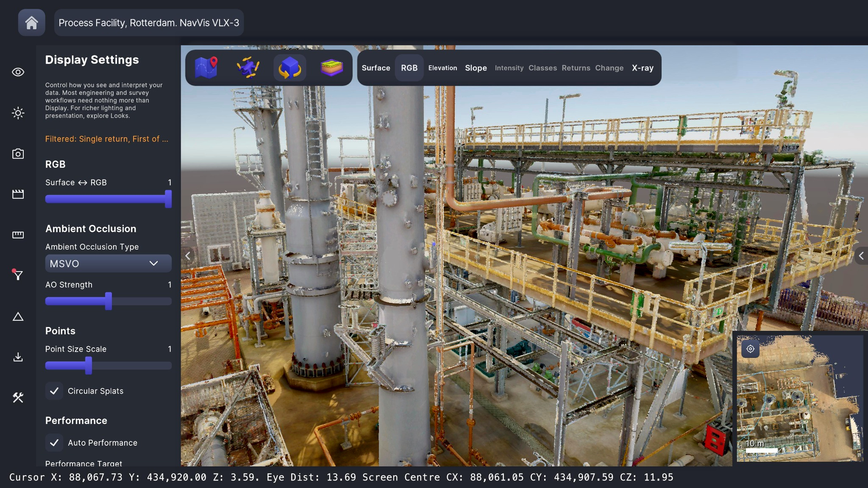This screenshot has height=488, width=868.
Task: Click the minimap recenter target icon
Action: [750, 349]
